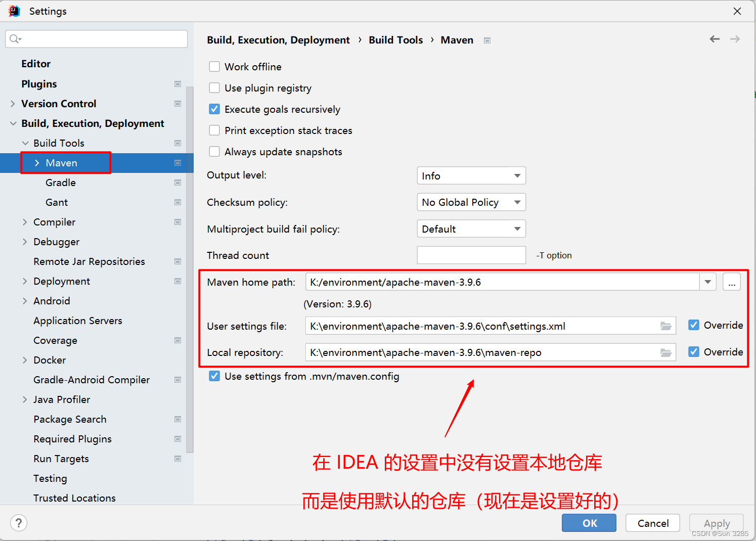Viewport: 756px width, 541px height.
Task: Open Trusted Locations settings
Action: (x=74, y=498)
